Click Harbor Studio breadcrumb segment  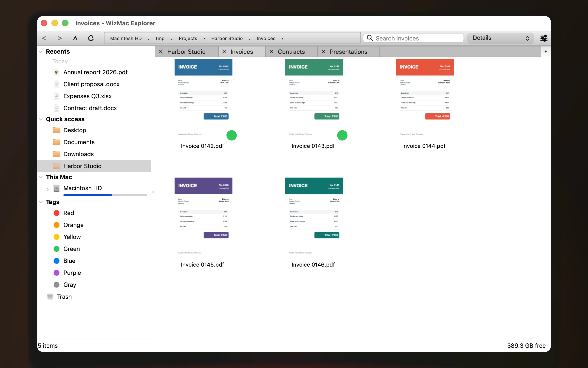point(227,38)
